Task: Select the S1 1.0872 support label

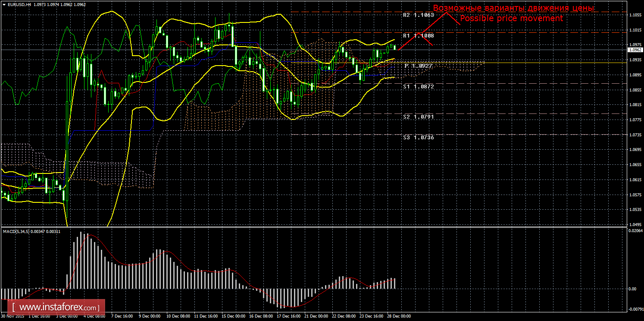Action: coord(418,87)
